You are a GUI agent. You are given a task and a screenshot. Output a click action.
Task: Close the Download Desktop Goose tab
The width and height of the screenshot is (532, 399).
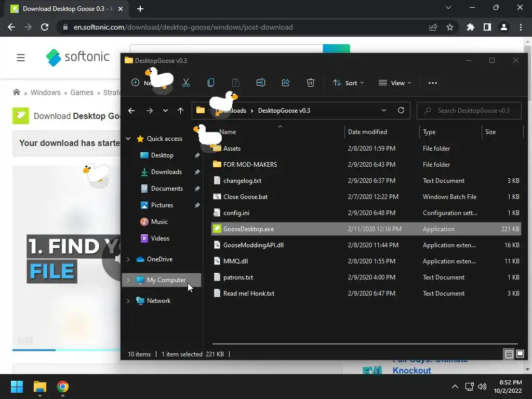tap(121, 9)
